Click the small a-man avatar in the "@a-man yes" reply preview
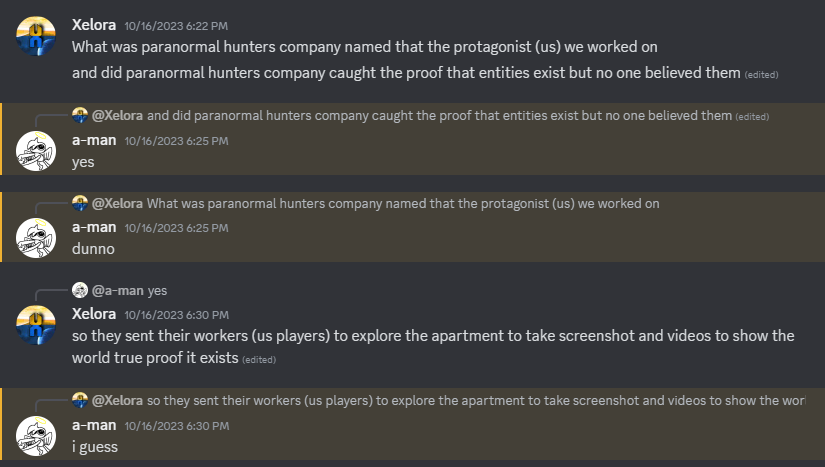The height and width of the screenshot is (467, 825). click(80, 291)
